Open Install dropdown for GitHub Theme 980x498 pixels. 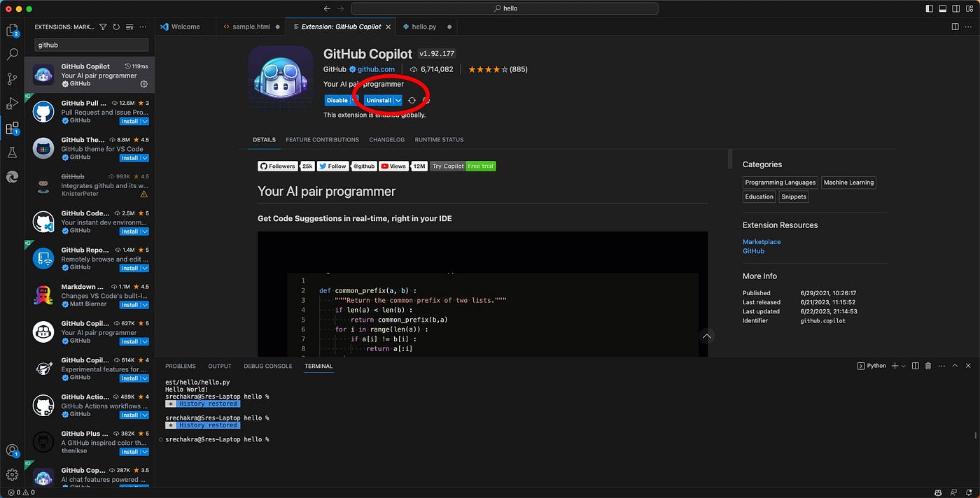pos(144,158)
